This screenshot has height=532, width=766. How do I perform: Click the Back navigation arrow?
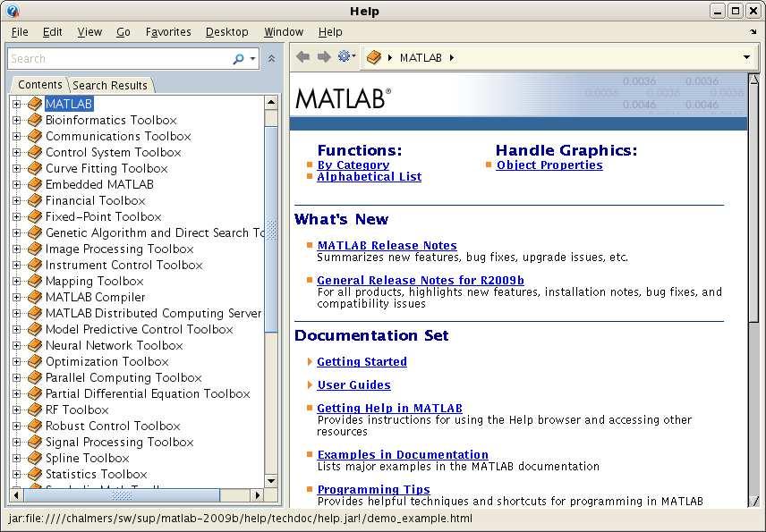(302, 57)
